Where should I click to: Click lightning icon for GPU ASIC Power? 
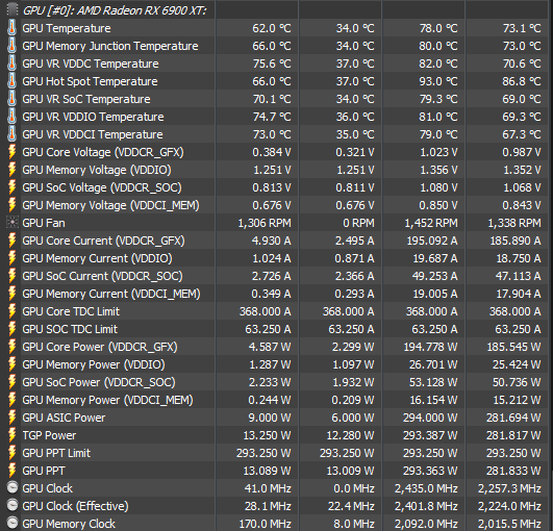[x=12, y=417]
